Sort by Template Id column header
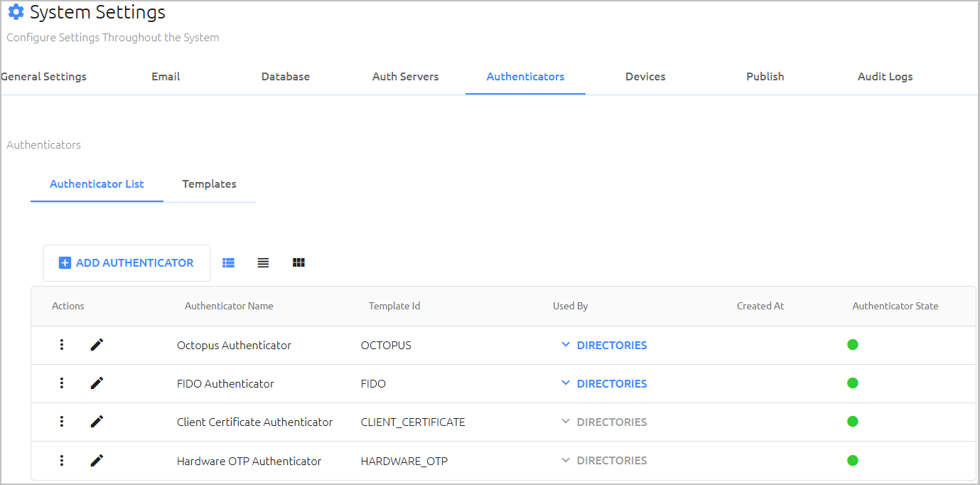The image size is (980, 485). [394, 306]
